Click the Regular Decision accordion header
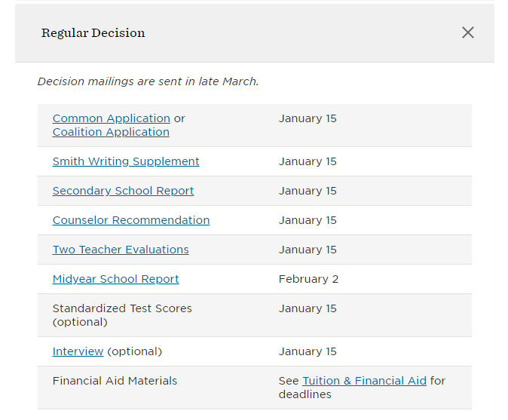The image size is (508, 420). tap(255, 32)
